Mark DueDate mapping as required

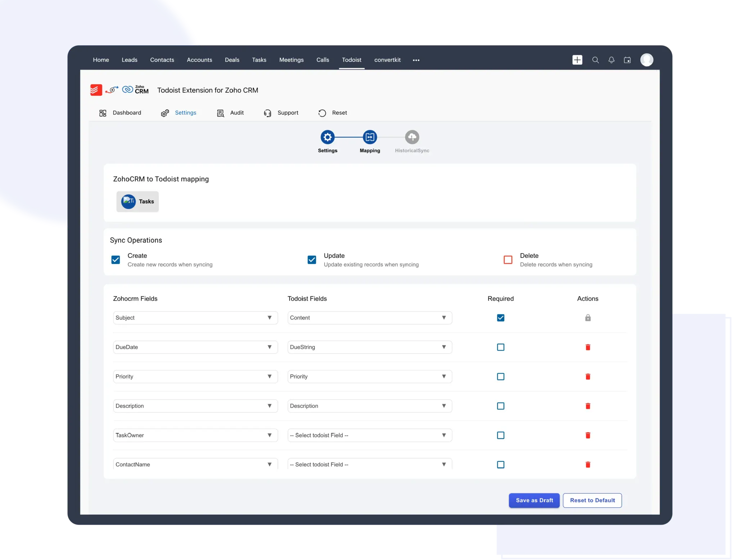tap(501, 347)
